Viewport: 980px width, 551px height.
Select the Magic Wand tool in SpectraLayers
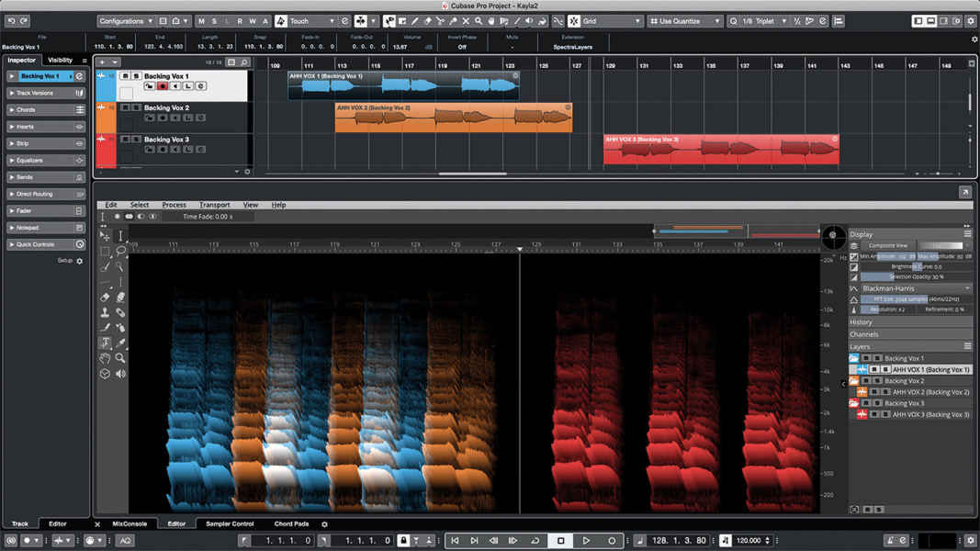point(120,266)
